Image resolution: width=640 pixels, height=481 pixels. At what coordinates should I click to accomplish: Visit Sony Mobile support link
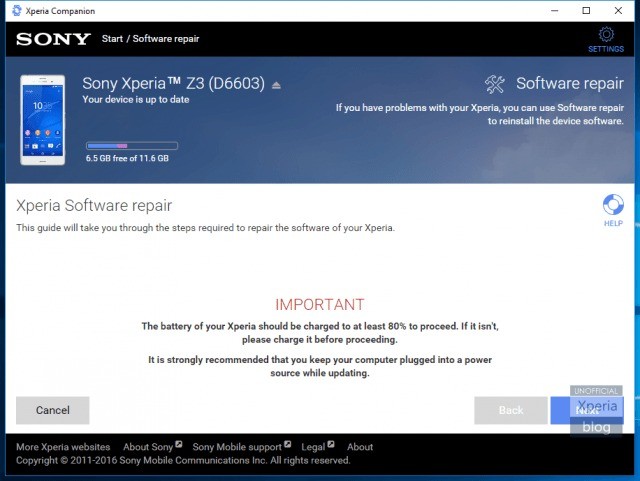click(x=236, y=447)
